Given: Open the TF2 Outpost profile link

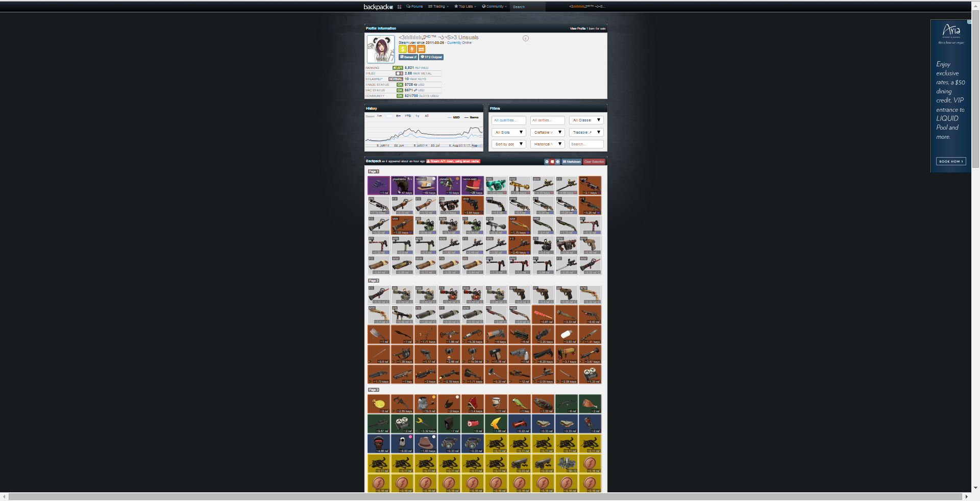Looking at the screenshot, I should point(431,57).
